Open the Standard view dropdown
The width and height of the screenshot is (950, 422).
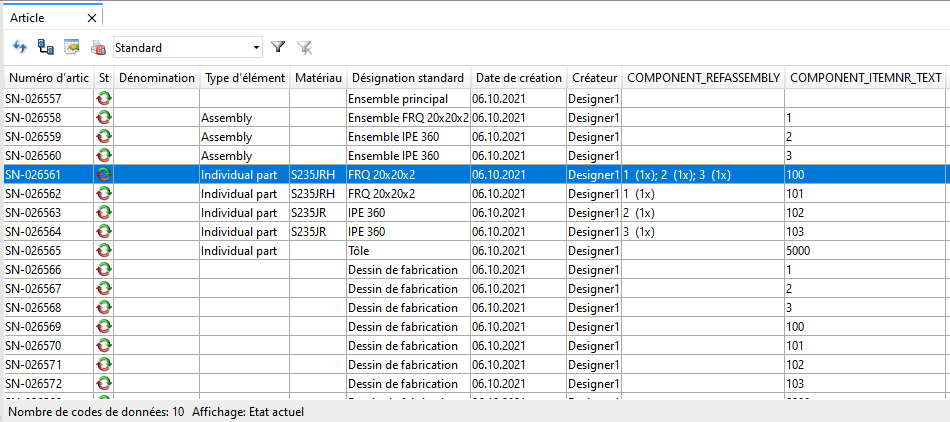click(x=256, y=47)
